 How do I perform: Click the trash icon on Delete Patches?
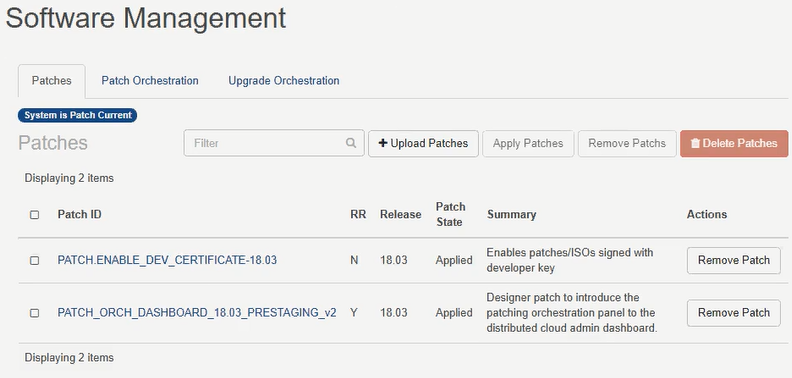695,144
